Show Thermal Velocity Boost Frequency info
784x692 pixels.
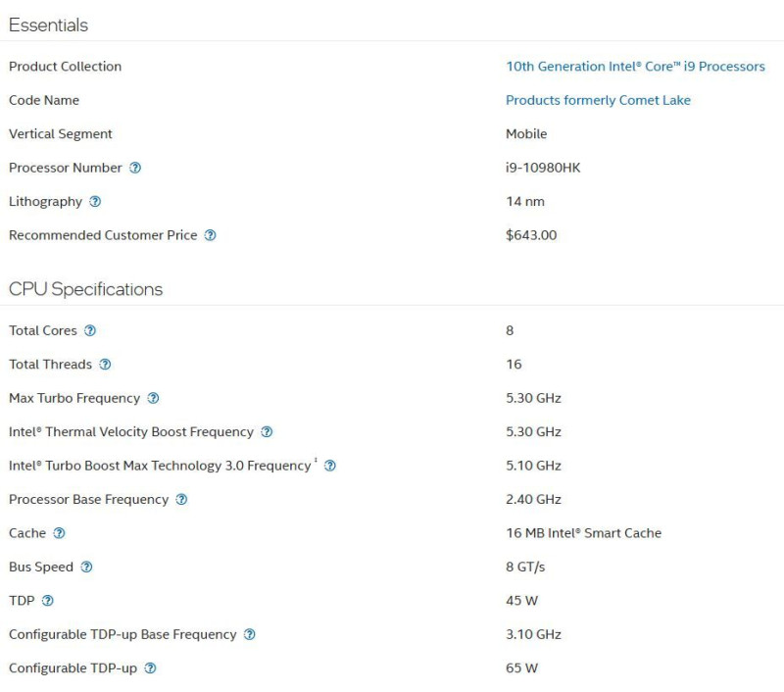coord(267,432)
